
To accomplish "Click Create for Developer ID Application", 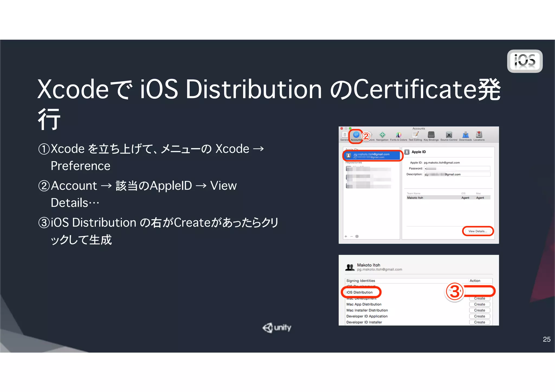I will coord(479,316).
